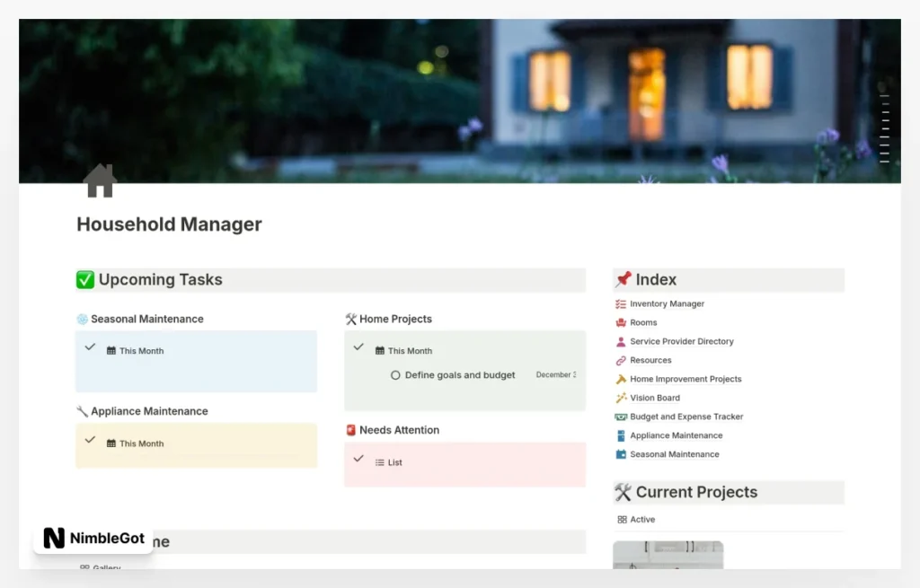Collapse the Appliance Maintenance callout checkmark

90,440
